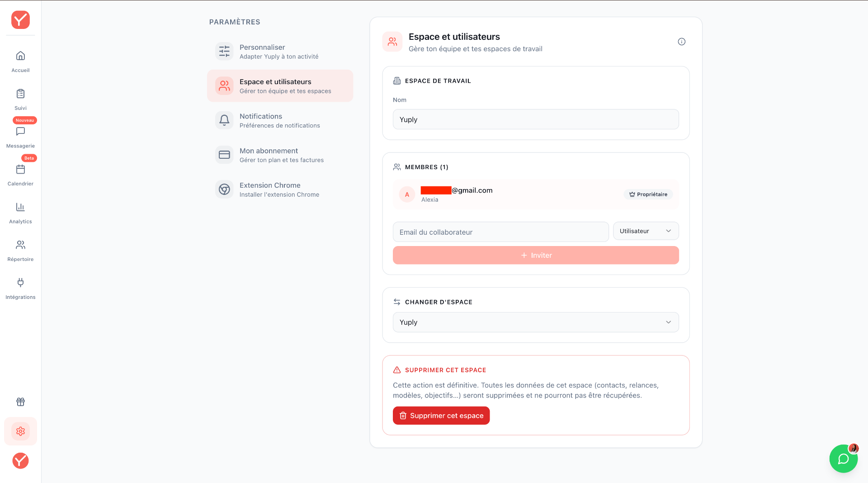The height and width of the screenshot is (483, 868).
Task: Click the member name Alexia
Action: click(x=429, y=200)
